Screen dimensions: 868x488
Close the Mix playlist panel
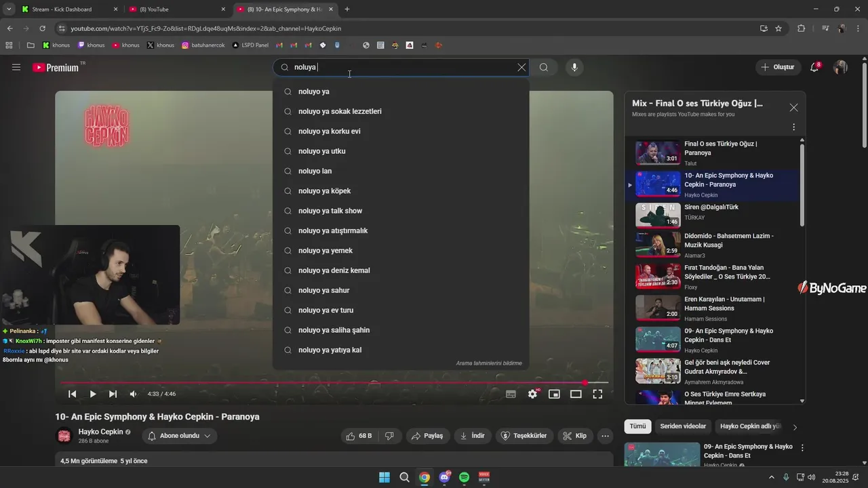[793, 107]
